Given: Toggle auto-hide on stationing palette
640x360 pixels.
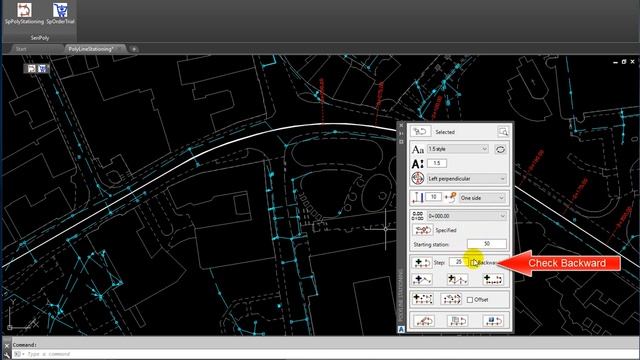Looking at the screenshot, I should pos(401,133).
